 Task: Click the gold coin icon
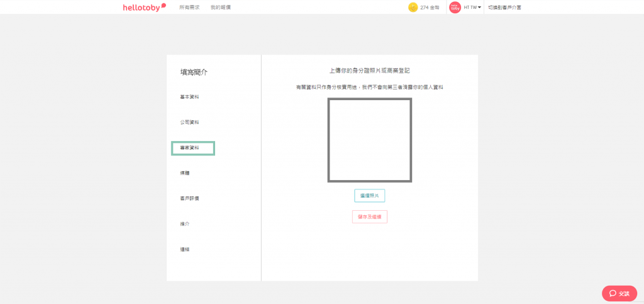tap(413, 8)
